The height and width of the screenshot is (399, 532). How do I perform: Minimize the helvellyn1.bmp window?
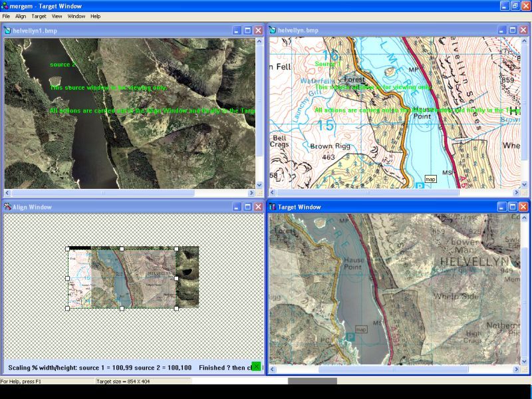click(x=237, y=31)
